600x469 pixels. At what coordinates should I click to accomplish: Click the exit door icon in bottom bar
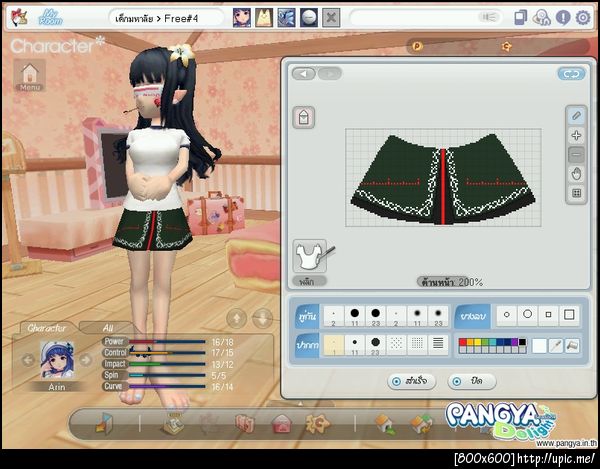104,424
